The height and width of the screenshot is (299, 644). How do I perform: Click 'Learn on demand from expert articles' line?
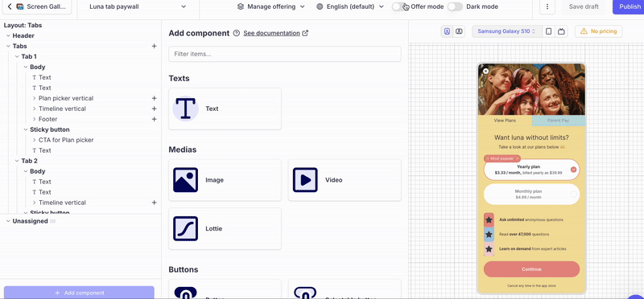(x=533, y=248)
